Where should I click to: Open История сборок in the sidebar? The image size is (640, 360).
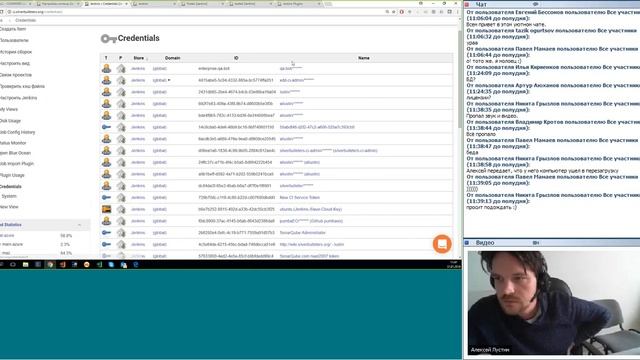16,52
